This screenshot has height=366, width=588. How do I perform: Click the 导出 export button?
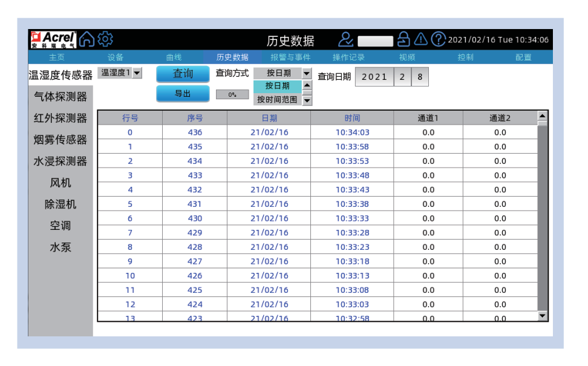tap(183, 94)
